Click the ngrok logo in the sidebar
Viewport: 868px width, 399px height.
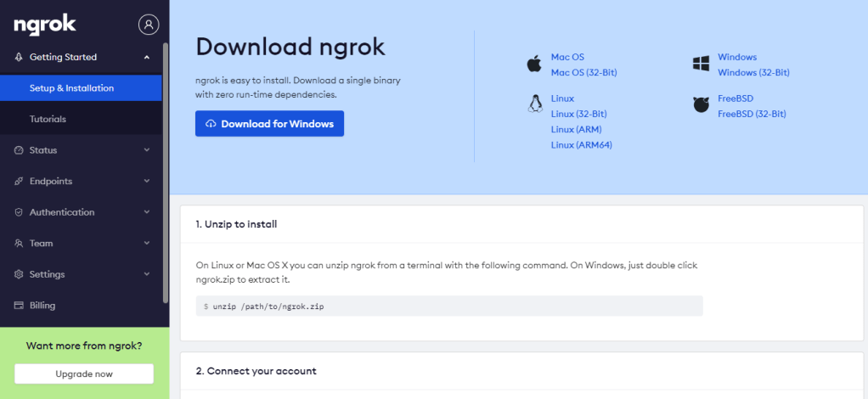pos(46,25)
